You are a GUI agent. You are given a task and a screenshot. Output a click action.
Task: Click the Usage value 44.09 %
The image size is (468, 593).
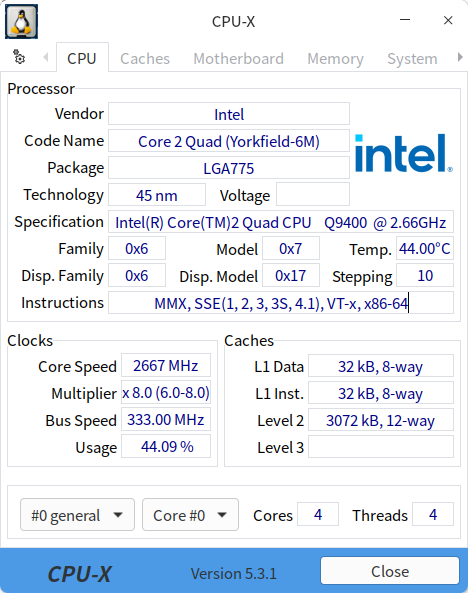click(x=166, y=446)
